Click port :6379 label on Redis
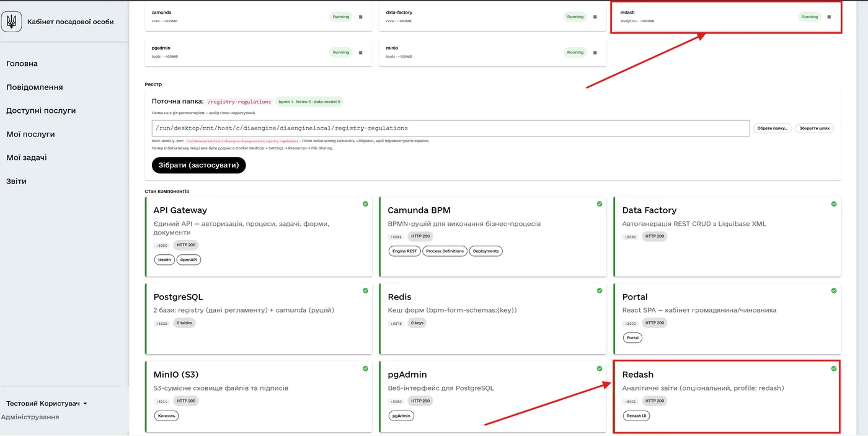 (x=396, y=324)
